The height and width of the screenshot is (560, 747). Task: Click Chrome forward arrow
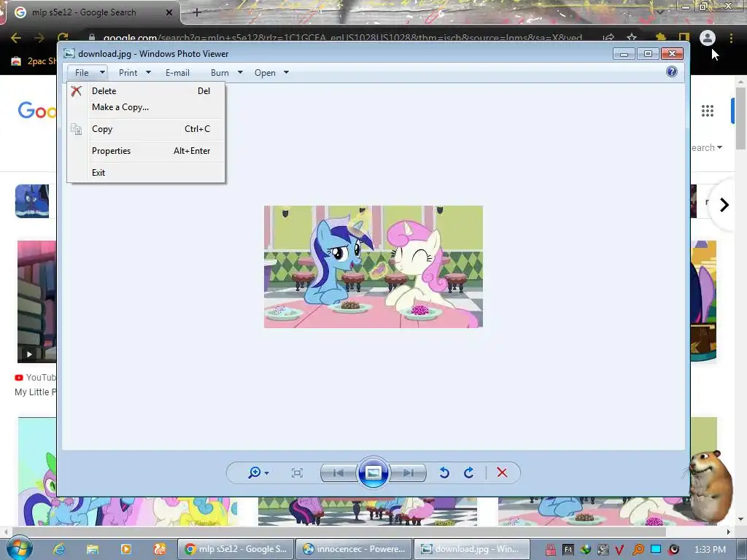pyautogui.click(x=39, y=38)
